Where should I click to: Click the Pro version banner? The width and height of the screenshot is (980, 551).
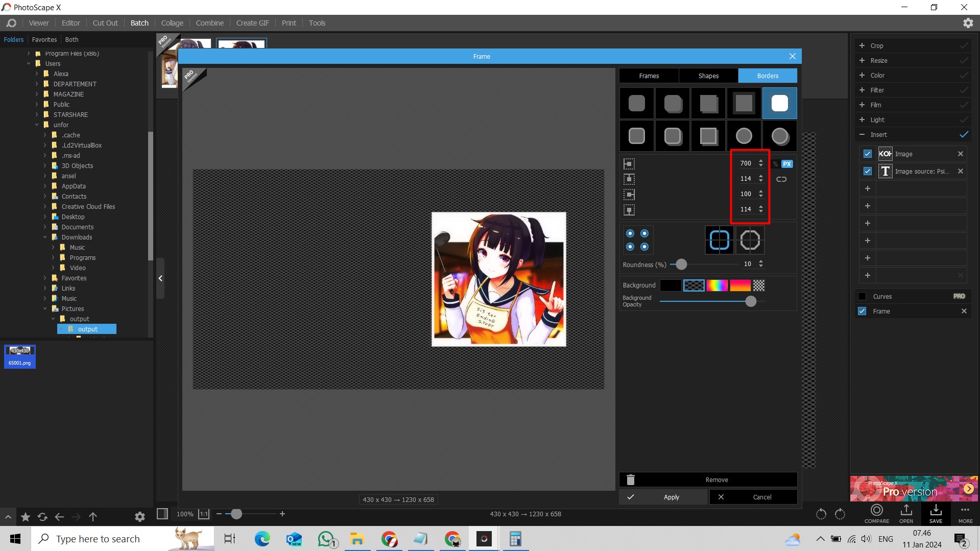click(x=914, y=489)
